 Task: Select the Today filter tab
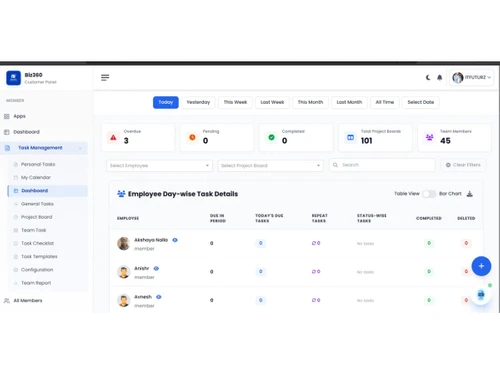[x=166, y=102]
